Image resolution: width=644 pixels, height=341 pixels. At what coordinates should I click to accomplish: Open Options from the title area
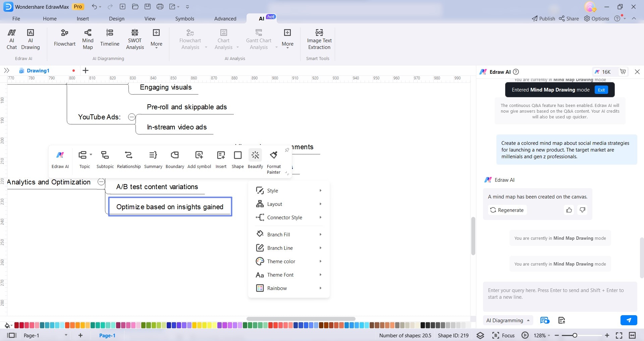596,19
